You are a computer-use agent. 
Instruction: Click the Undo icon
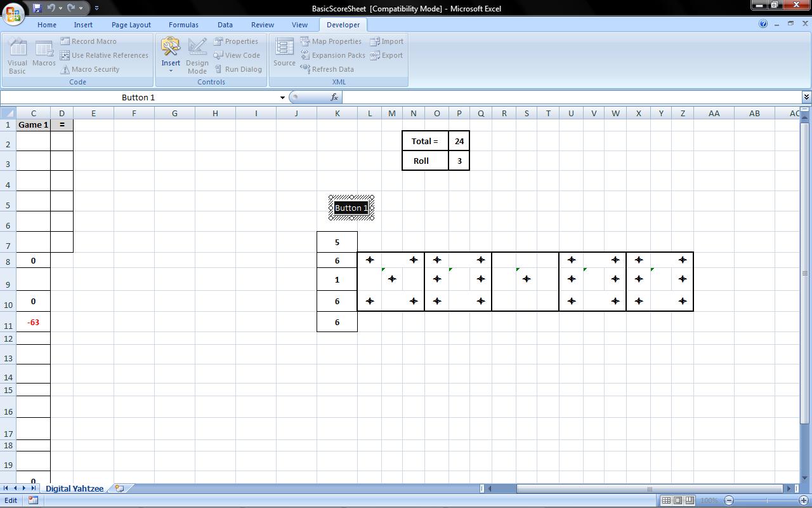pos(51,8)
